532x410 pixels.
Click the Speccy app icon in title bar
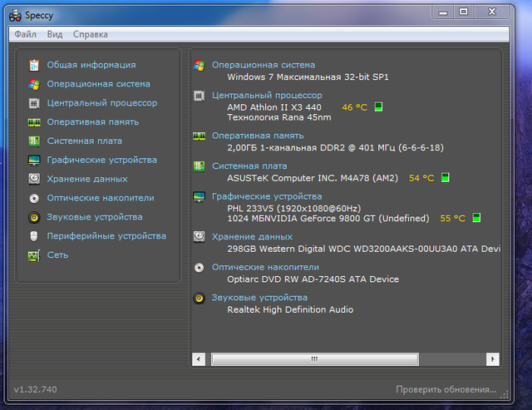pos(15,16)
